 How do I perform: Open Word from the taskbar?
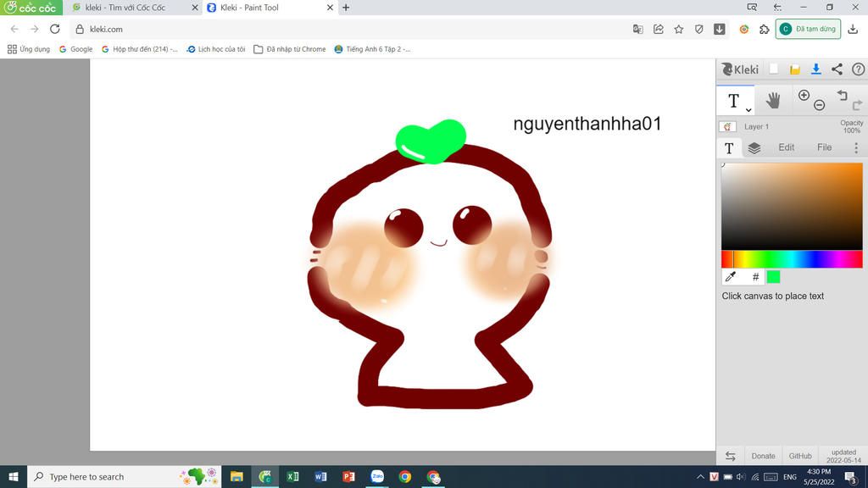pos(320,476)
